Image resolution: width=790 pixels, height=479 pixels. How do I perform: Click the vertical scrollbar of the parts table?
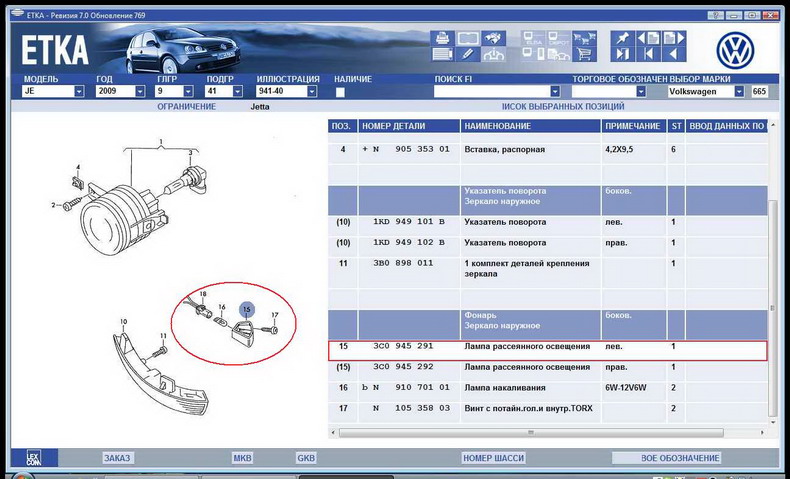coord(773,308)
